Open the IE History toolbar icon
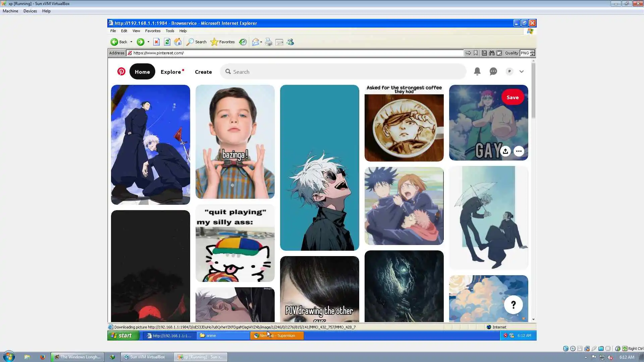Viewport: 644px width, 362px height. [x=243, y=42]
